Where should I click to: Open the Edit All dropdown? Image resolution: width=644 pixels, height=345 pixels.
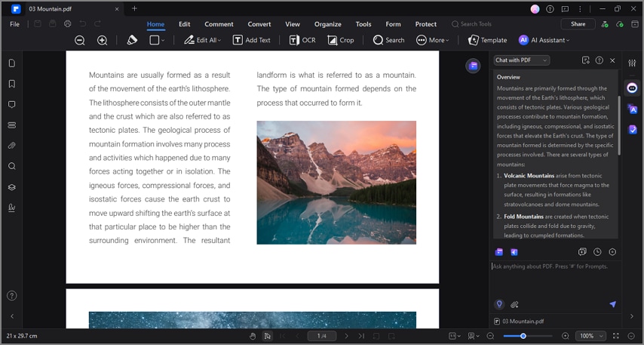click(203, 40)
